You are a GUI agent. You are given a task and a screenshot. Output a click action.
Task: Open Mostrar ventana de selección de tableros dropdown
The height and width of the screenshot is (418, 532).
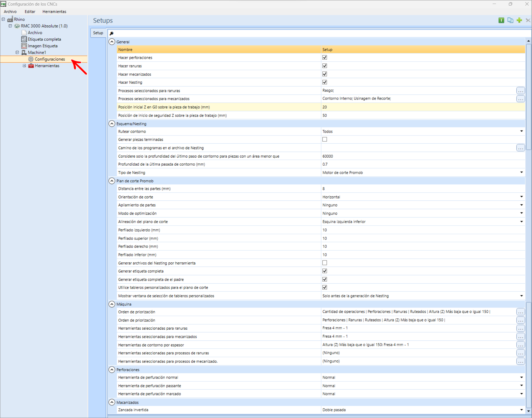click(x=521, y=296)
